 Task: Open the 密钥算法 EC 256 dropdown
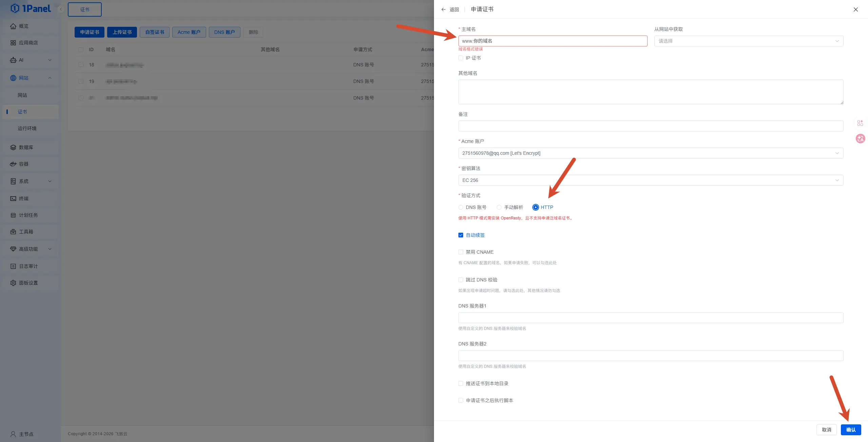(650, 180)
